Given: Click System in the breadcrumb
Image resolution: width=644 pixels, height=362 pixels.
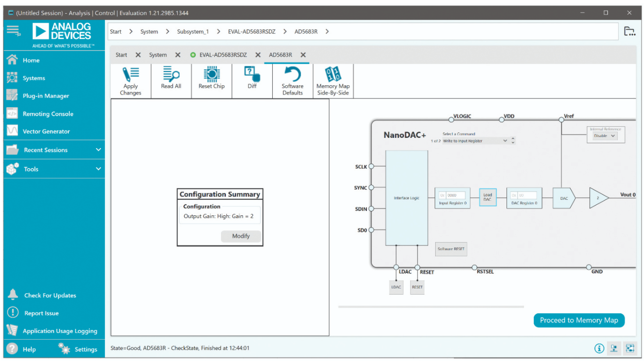Looking at the screenshot, I should (149, 32).
